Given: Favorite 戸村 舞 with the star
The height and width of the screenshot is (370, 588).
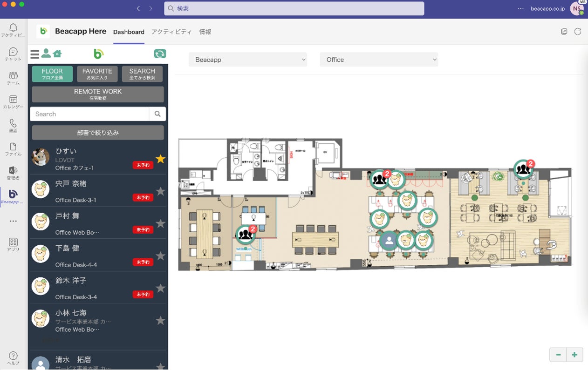Looking at the screenshot, I should click(161, 223).
